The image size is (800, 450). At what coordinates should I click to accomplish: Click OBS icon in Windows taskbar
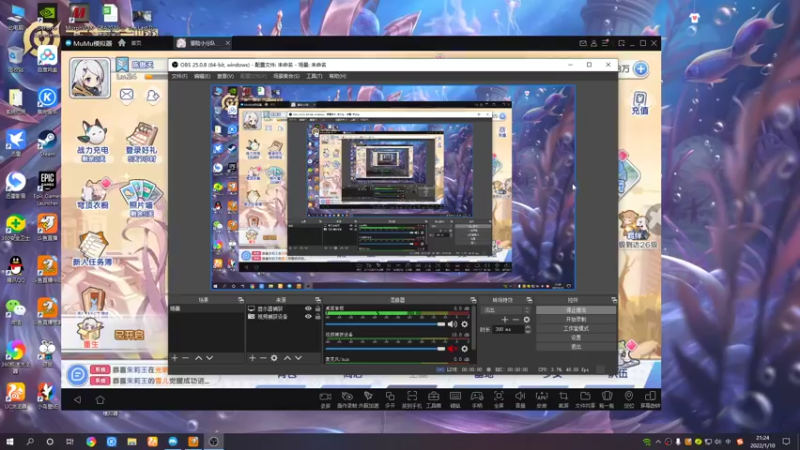coord(214,441)
